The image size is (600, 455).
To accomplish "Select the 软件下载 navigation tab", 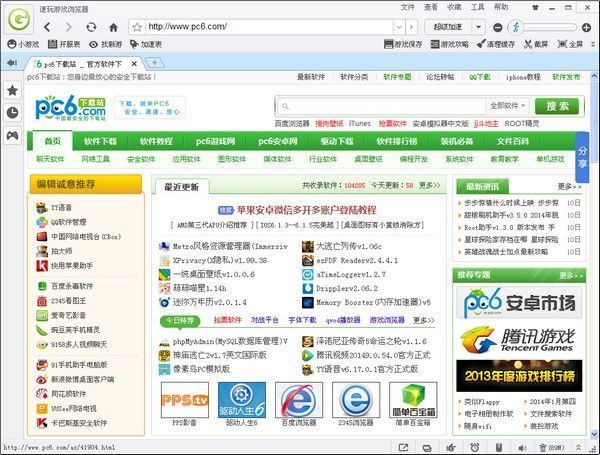I will coord(100,141).
